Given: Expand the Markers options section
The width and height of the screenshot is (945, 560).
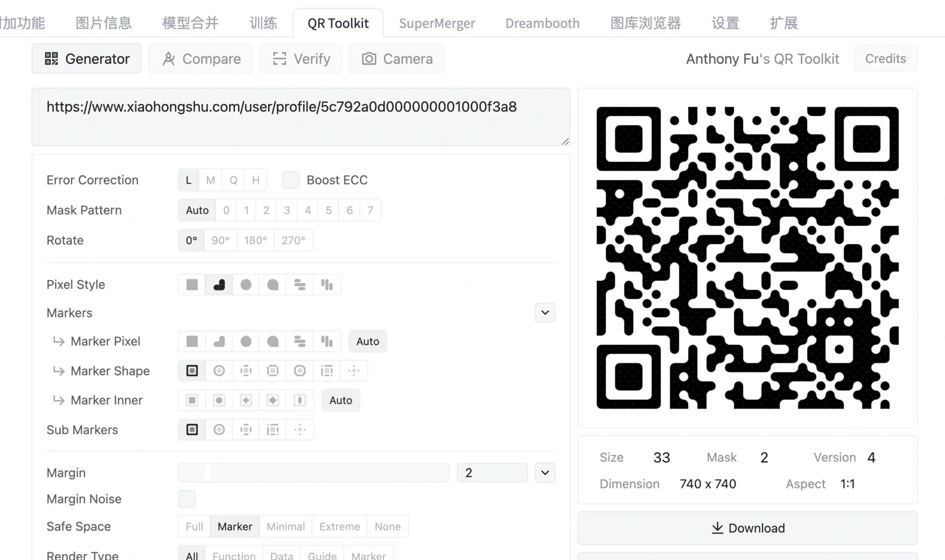Looking at the screenshot, I should click(x=545, y=313).
